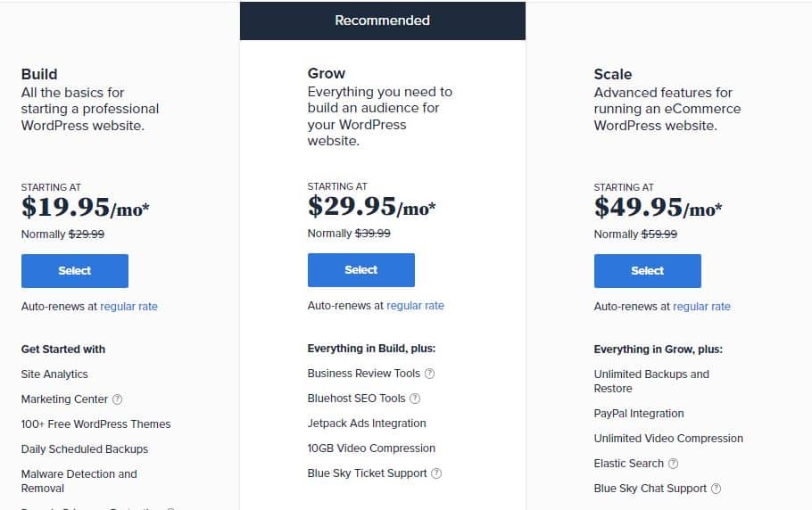812x510 pixels.
Task: Click help icon beside Business Review Tools
Action: [430, 374]
